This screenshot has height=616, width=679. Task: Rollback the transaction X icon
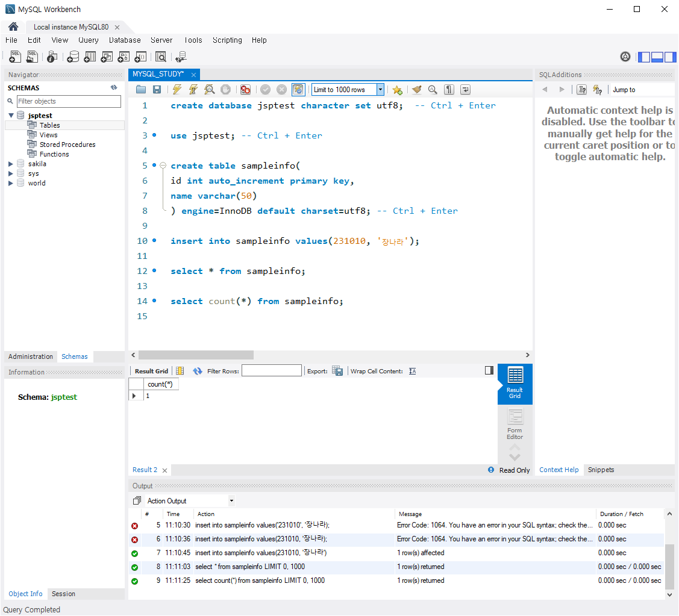click(x=281, y=90)
